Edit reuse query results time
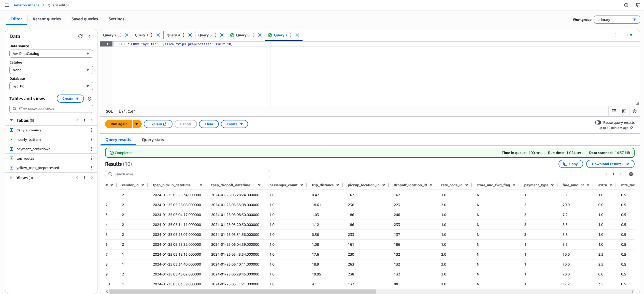 [x=632, y=128]
